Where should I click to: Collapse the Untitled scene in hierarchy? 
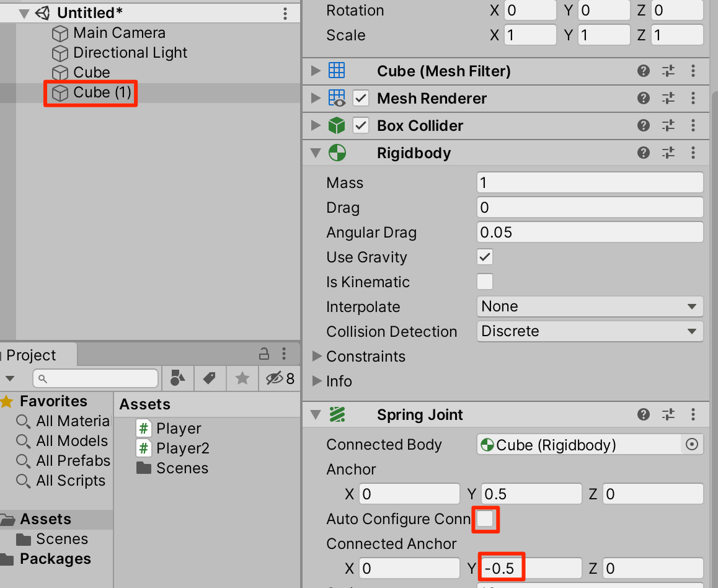pos(24,13)
